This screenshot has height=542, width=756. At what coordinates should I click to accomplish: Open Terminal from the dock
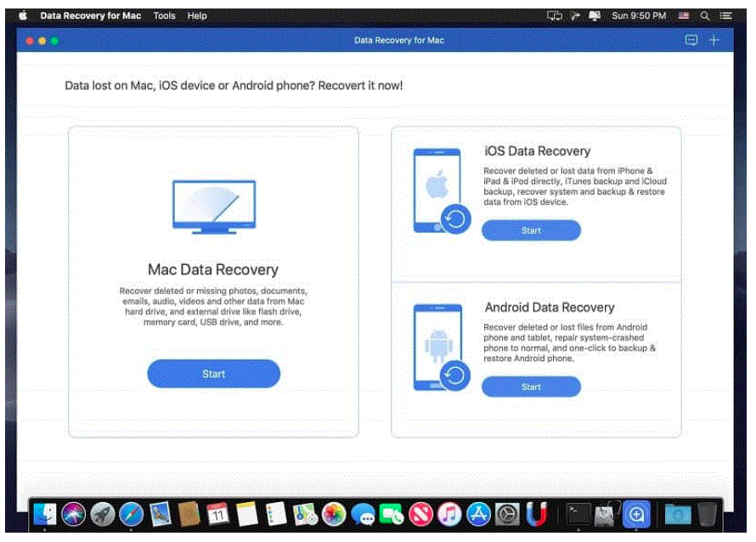click(578, 515)
